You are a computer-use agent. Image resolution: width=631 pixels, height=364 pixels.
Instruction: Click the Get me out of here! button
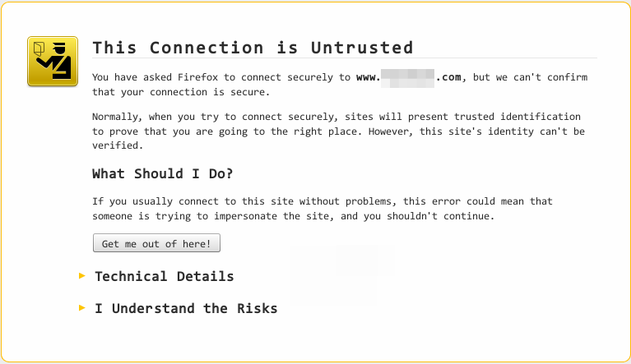click(156, 243)
